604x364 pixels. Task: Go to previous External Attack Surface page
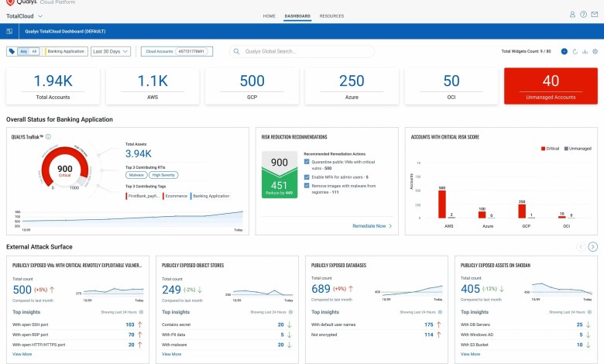pos(581,246)
